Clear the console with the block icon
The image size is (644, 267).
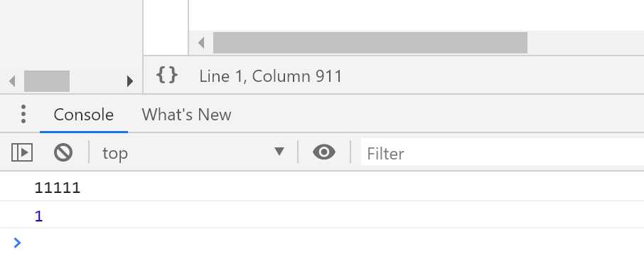[63, 152]
